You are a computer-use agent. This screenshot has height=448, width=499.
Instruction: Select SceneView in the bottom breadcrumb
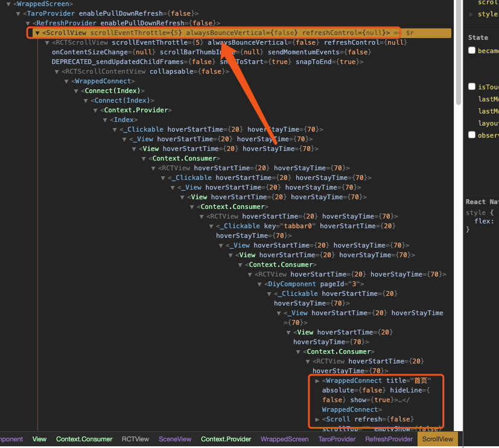(x=175, y=439)
